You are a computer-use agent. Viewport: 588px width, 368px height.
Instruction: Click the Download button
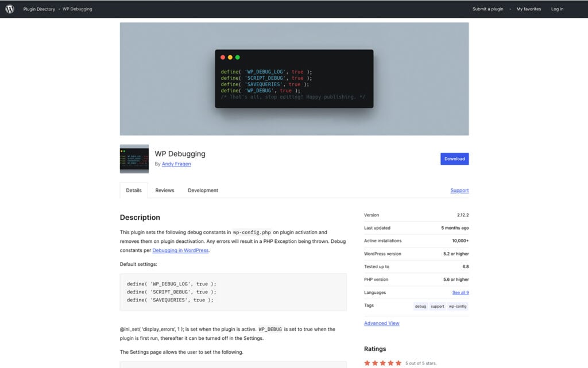(454, 158)
